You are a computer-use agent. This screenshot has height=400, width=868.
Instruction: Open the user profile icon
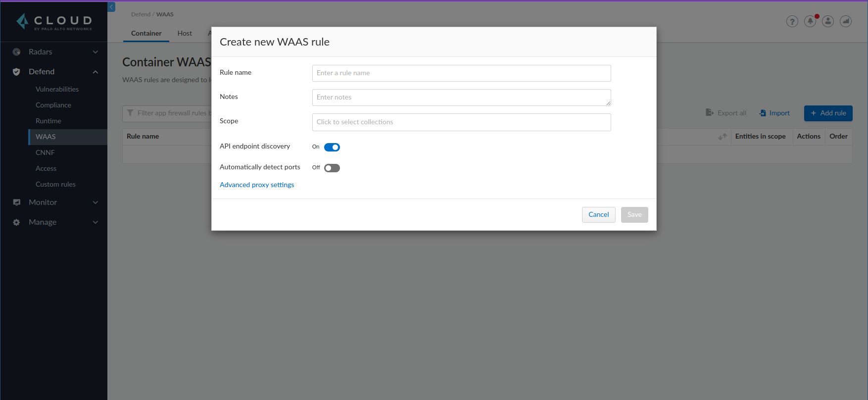point(828,21)
